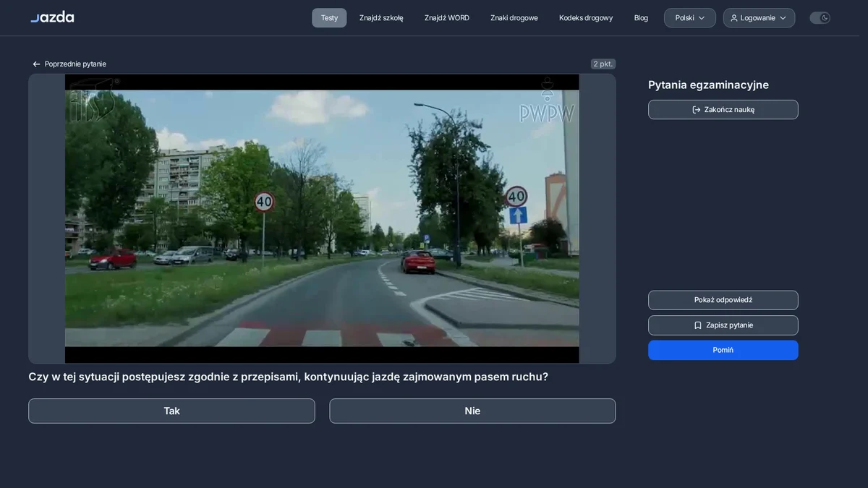Answer Tak to the question
The image size is (868, 488).
[171, 411]
